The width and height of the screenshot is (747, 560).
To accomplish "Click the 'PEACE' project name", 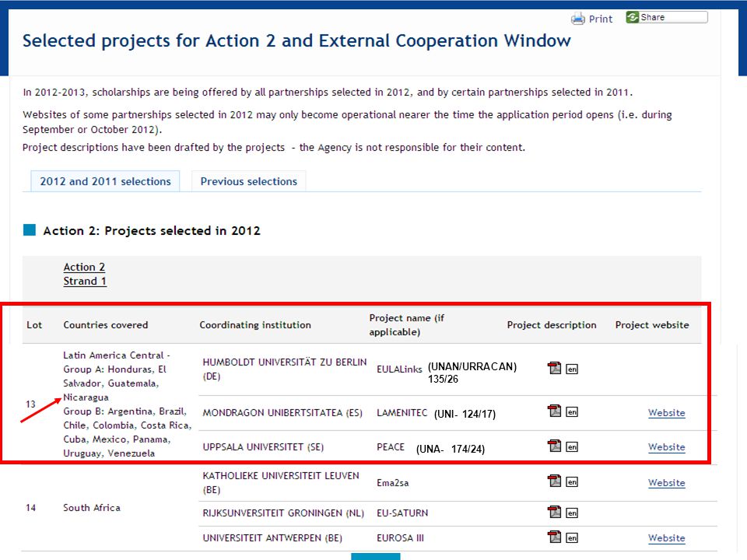I will (x=390, y=447).
